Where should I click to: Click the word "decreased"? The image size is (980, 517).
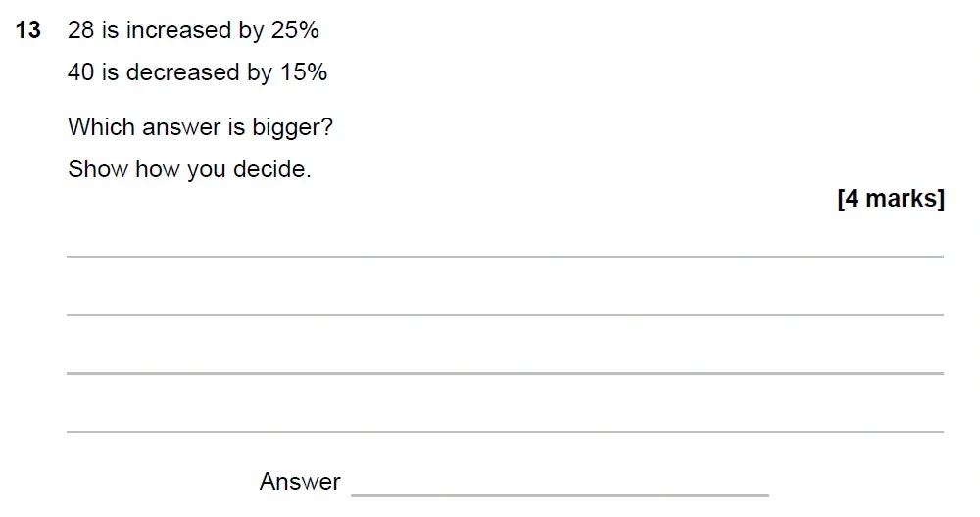click(181, 72)
